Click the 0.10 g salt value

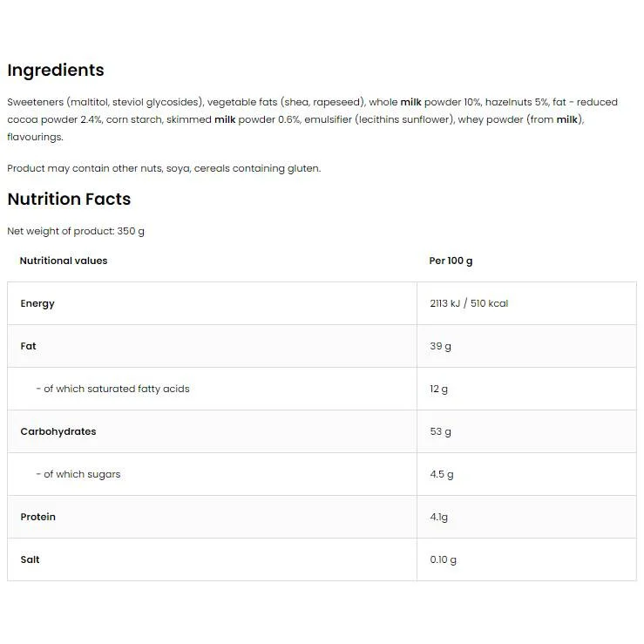tap(444, 559)
